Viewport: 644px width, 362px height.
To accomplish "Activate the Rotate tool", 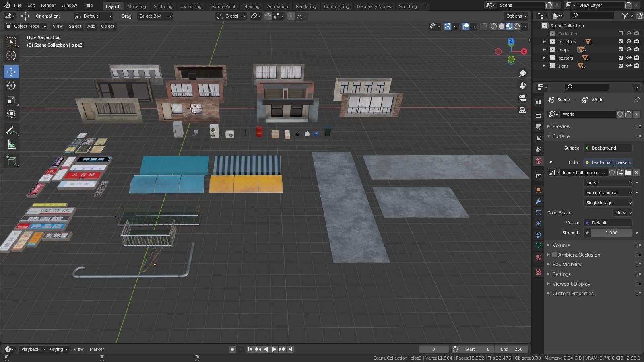I will [x=11, y=86].
